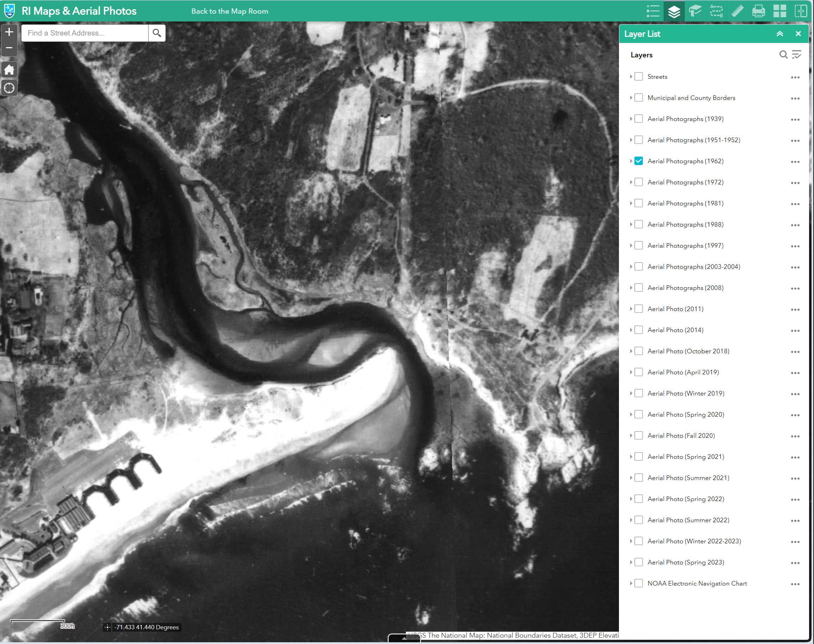Viewport: 814px width, 644px height.
Task: Open the Legend widget
Action: tap(653, 11)
